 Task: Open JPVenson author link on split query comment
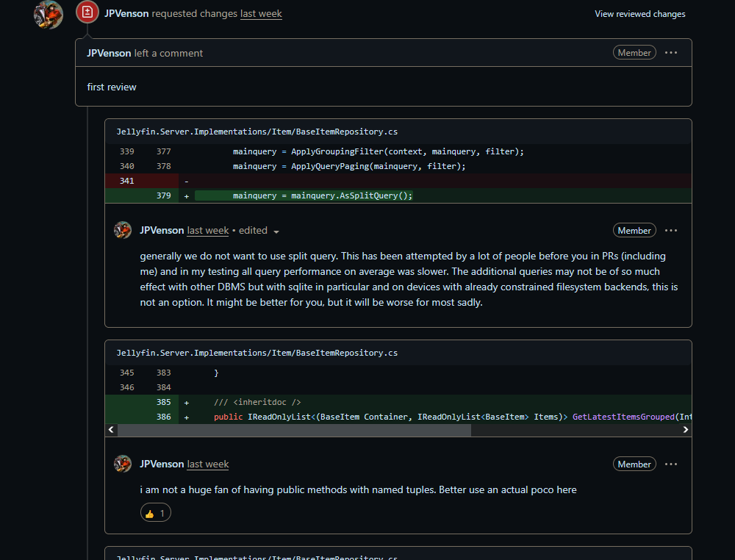pos(162,230)
